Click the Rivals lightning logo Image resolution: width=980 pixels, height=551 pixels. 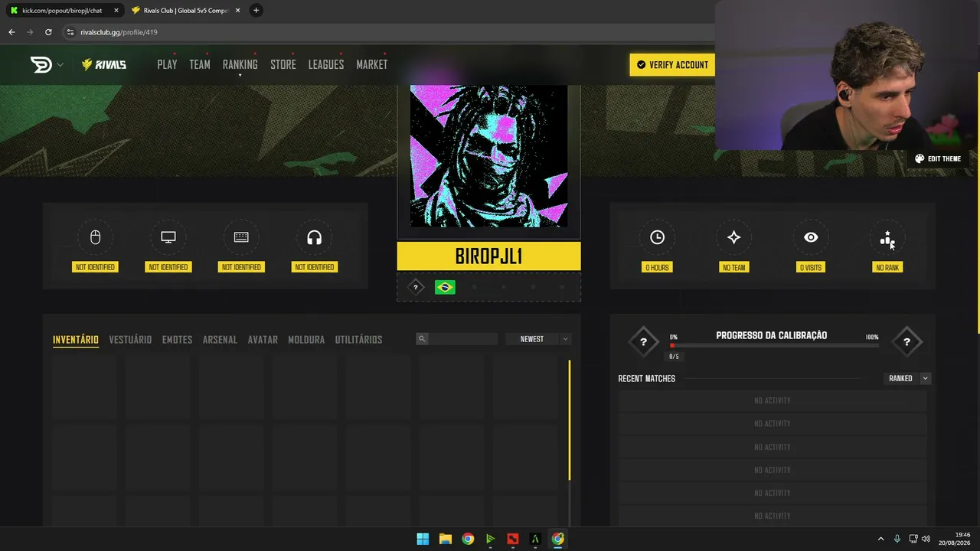(104, 65)
